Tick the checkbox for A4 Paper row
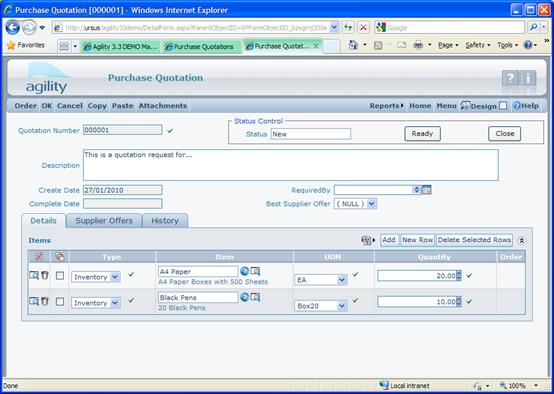 point(60,276)
